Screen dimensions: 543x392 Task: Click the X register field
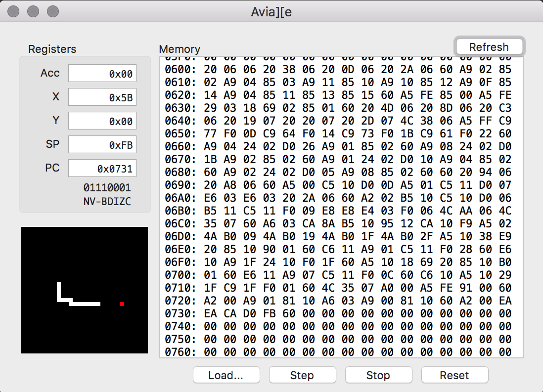pos(102,97)
